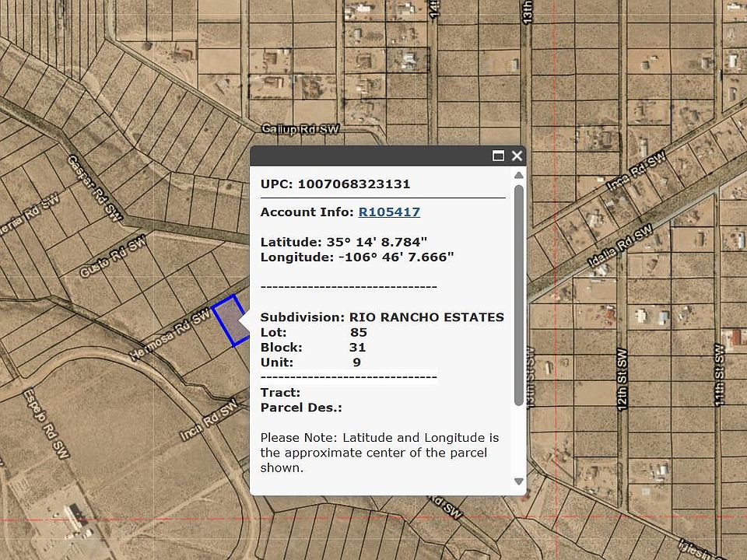The width and height of the screenshot is (747, 560).
Task: Click the UPC number 1007068323131 text
Action: 353,184
